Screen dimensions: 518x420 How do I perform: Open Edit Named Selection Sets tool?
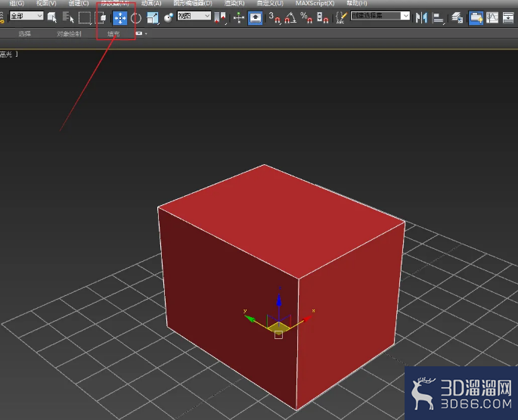(341, 17)
